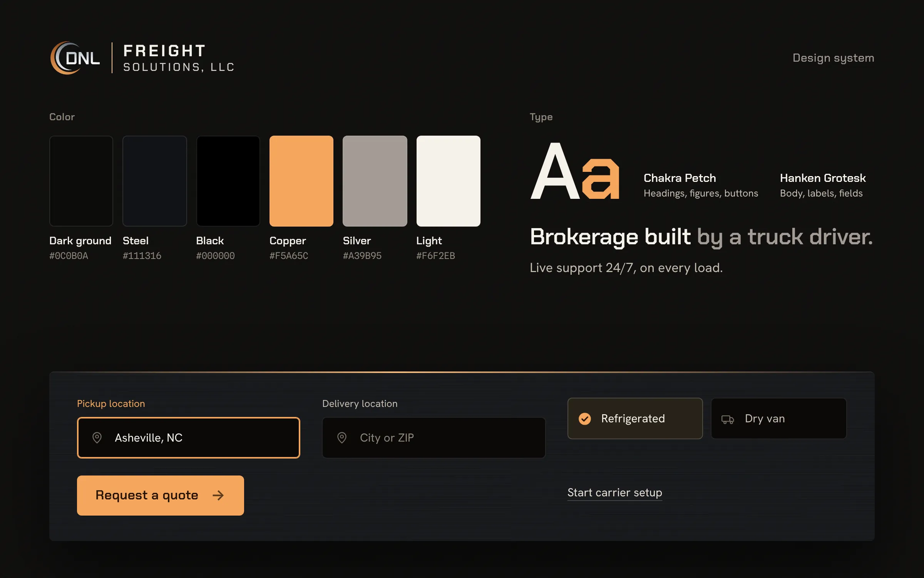The image size is (924, 578).
Task: Select the Steel color swatch
Action: tap(154, 181)
